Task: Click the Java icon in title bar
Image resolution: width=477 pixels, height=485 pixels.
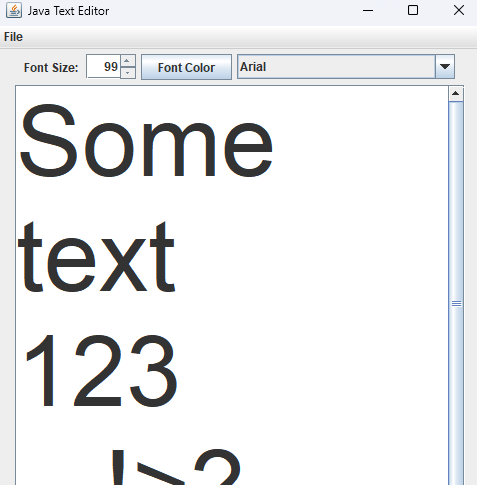Action: [x=14, y=11]
